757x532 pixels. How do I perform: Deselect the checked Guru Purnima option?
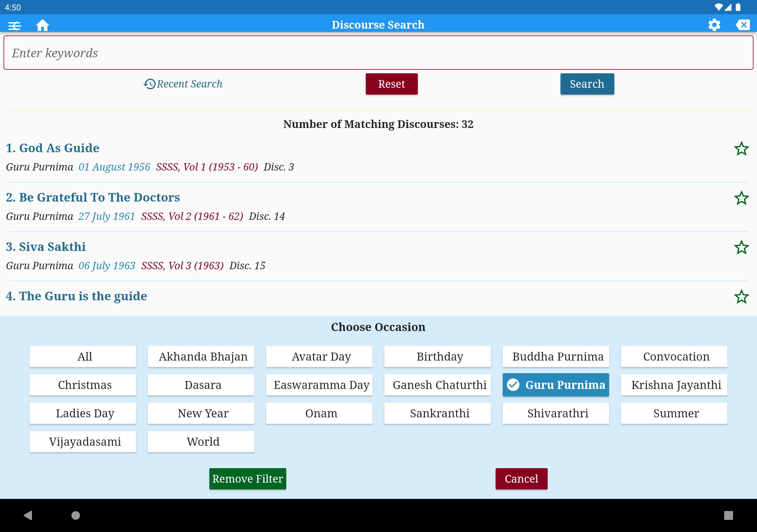[556, 385]
